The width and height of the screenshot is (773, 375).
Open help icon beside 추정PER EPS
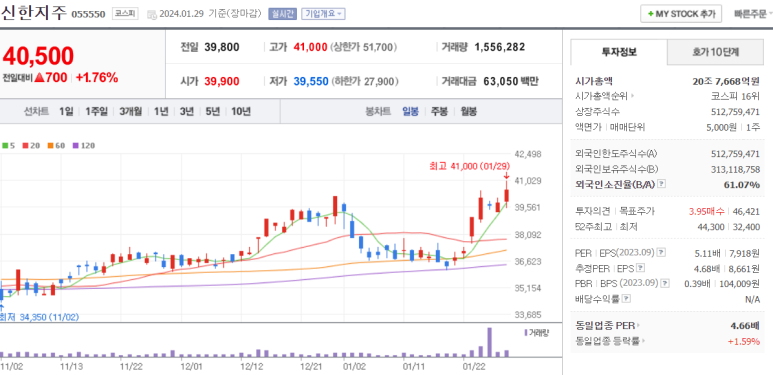coord(640,268)
